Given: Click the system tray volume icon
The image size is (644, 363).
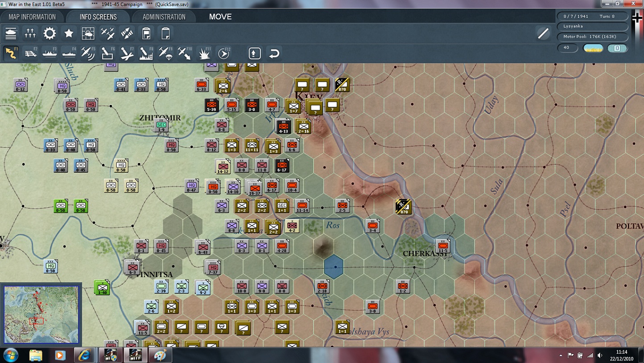Looking at the screenshot, I should pos(599,355).
